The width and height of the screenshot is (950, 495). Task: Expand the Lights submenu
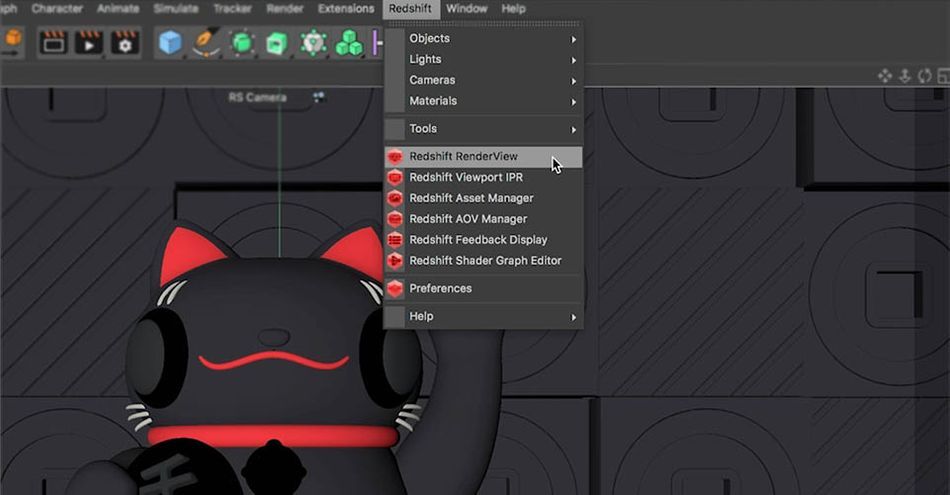pyautogui.click(x=484, y=59)
